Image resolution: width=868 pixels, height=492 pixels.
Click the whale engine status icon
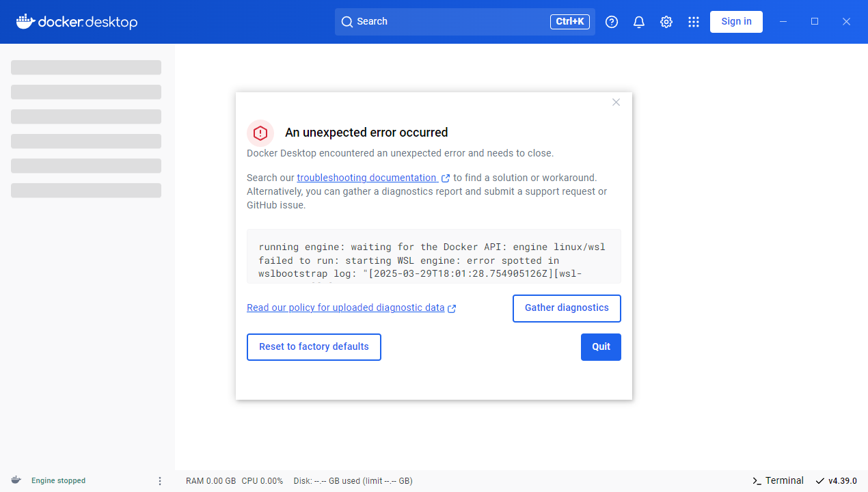[x=16, y=480]
